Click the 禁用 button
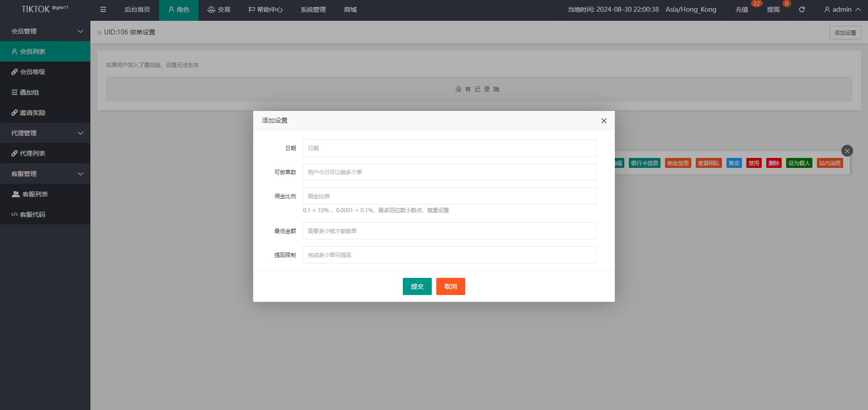The image size is (868, 410). tap(754, 163)
